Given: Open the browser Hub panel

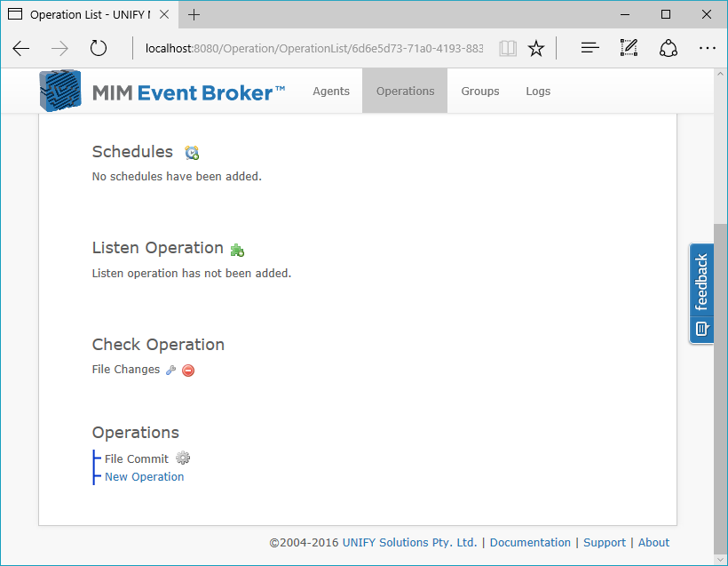Looking at the screenshot, I should tap(590, 48).
